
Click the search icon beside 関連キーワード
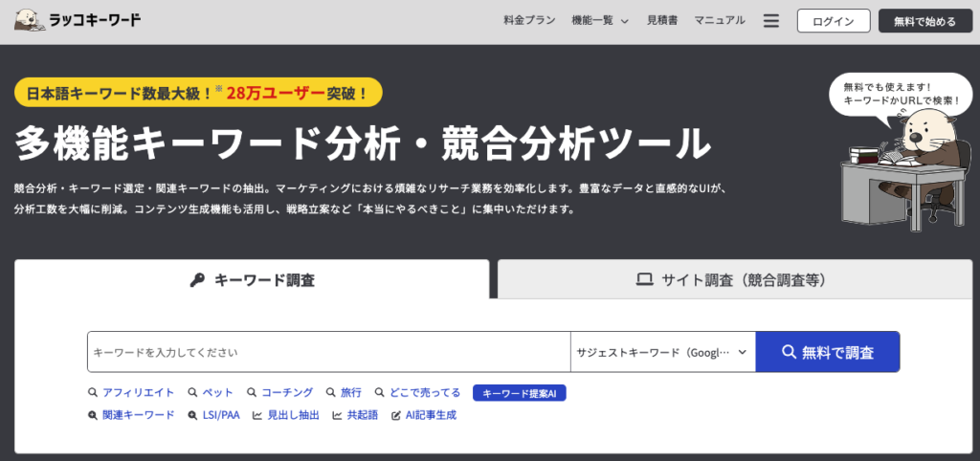click(93, 416)
